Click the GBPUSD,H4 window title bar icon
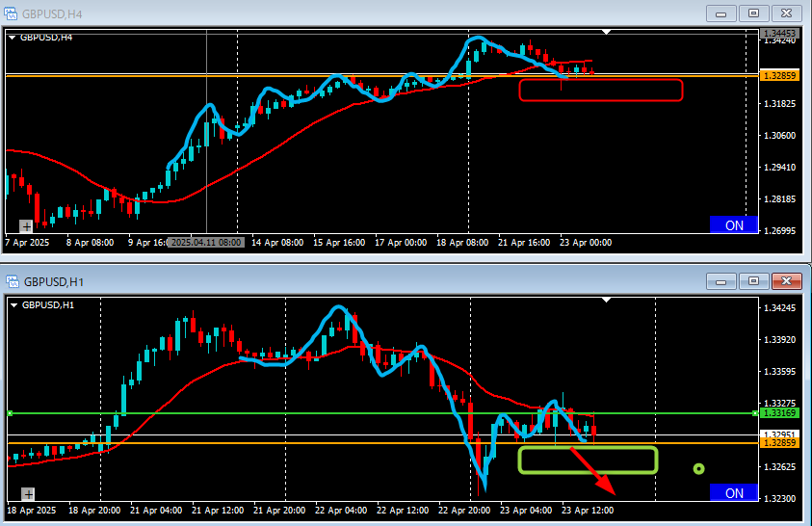 coord(13,13)
